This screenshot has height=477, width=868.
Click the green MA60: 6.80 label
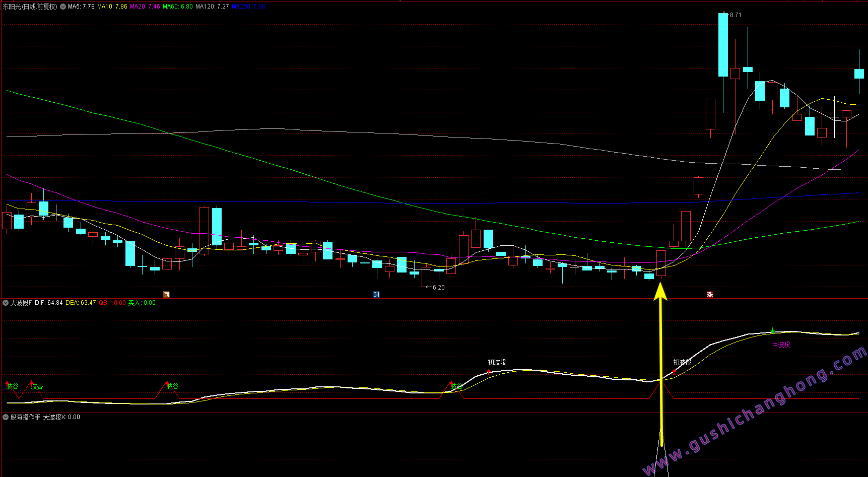tap(178, 7)
